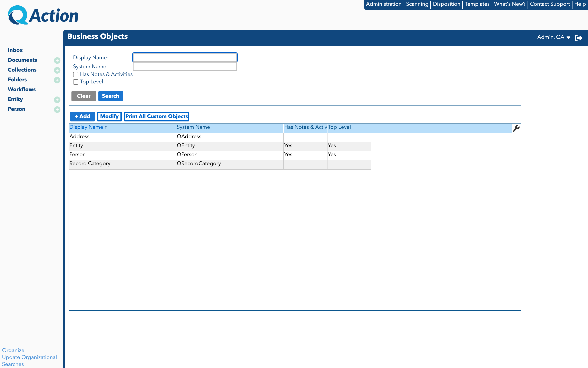Click the QAction logo

click(x=43, y=15)
